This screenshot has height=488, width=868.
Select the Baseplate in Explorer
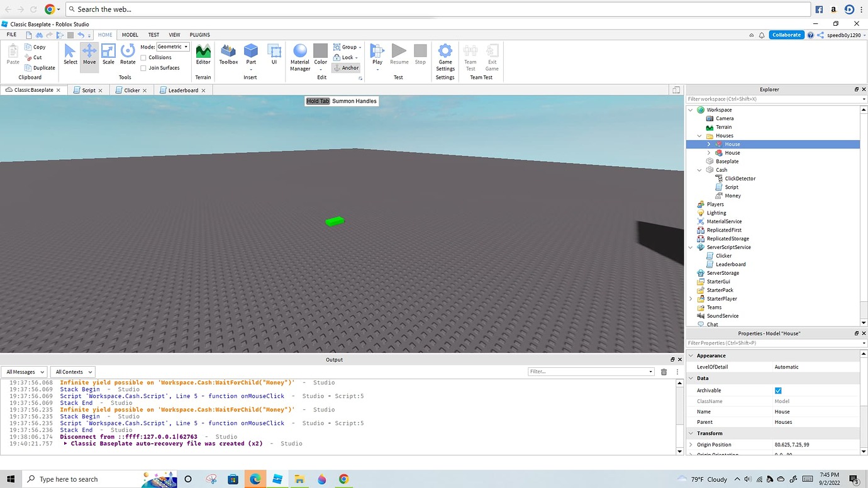click(726, 161)
